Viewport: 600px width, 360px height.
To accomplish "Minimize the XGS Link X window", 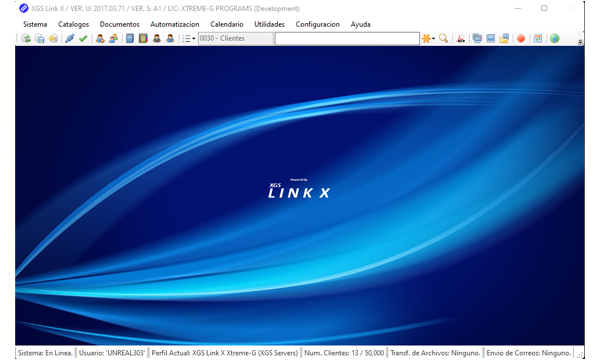I will [518, 8].
